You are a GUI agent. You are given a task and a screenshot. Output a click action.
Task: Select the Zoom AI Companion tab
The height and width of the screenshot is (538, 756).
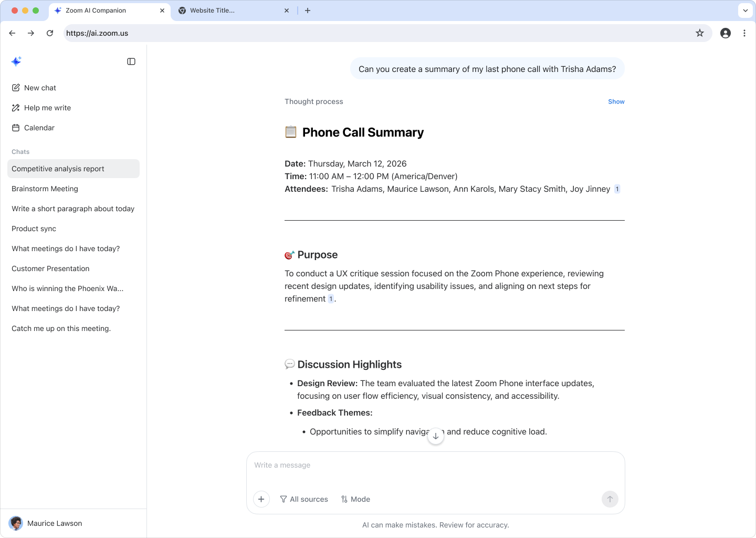pos(109,11)
